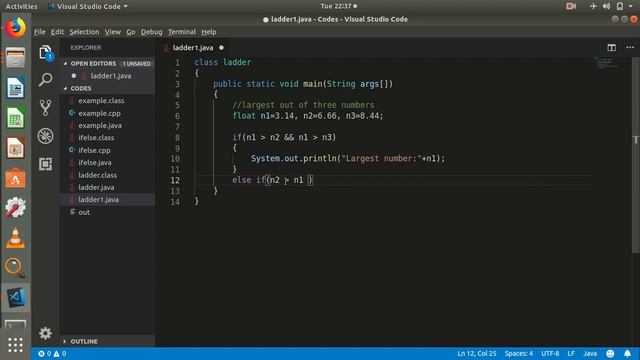640x360 pixels.
Task: Click the unsaved dot on ladder1.java tab
Action: [x=221, y=48]
